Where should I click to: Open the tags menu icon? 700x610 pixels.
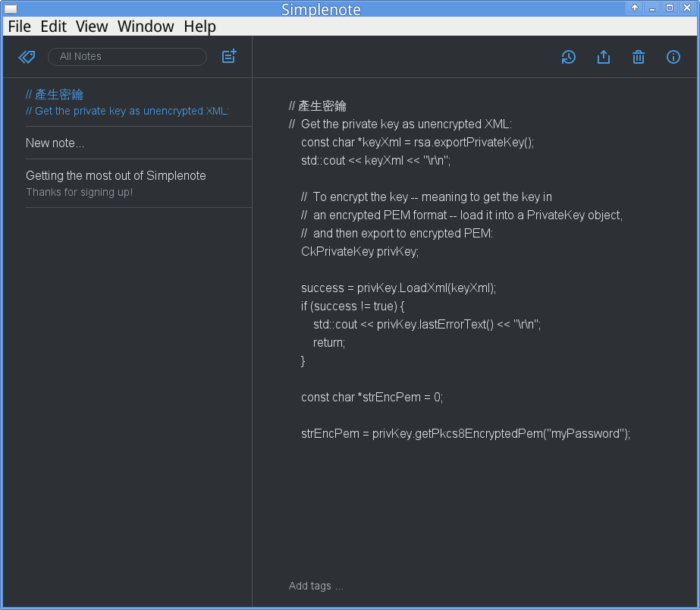pyautogui.click(x=27, y=57)
